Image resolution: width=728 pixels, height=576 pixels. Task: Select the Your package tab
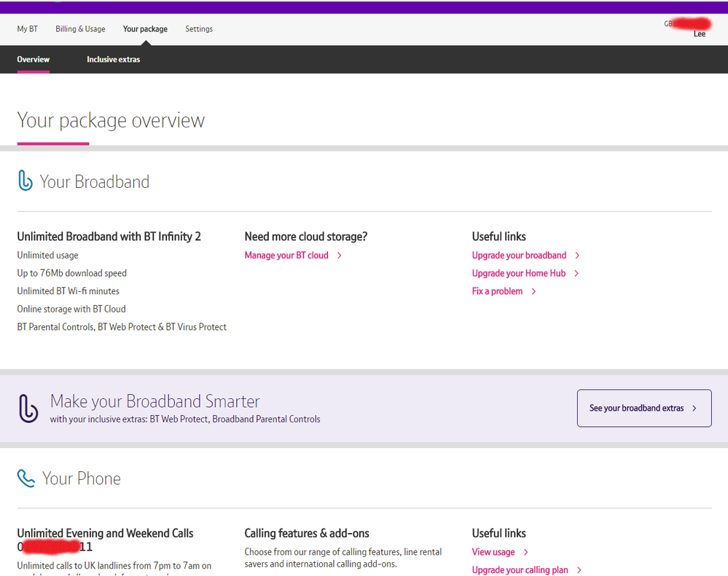coord(145,28)
